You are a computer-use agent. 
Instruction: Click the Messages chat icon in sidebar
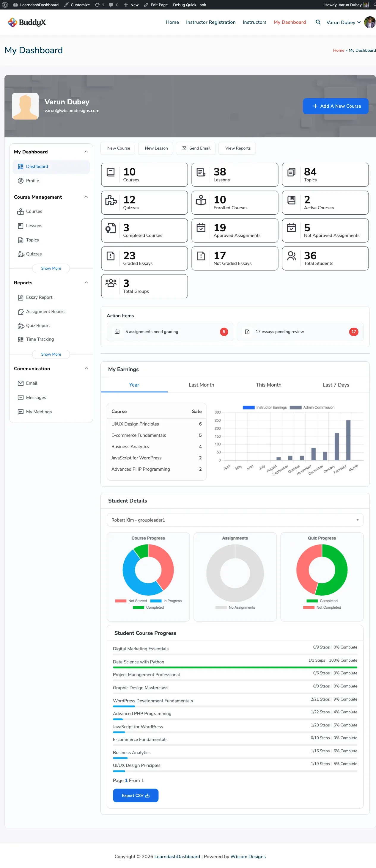tap(21, 398)
